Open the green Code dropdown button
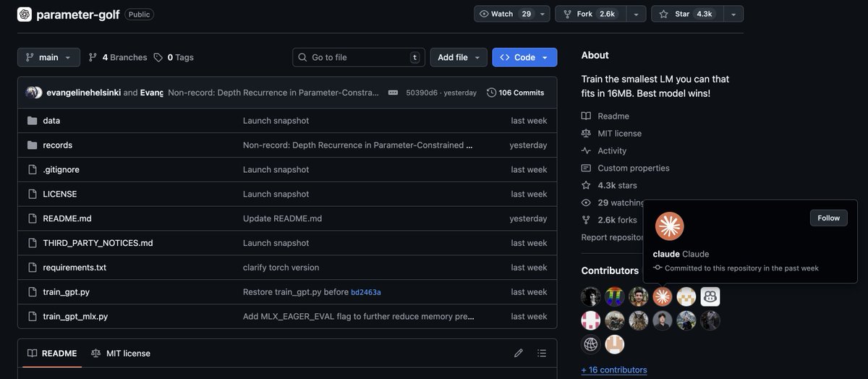868x379 pixels. coord(524,57)
